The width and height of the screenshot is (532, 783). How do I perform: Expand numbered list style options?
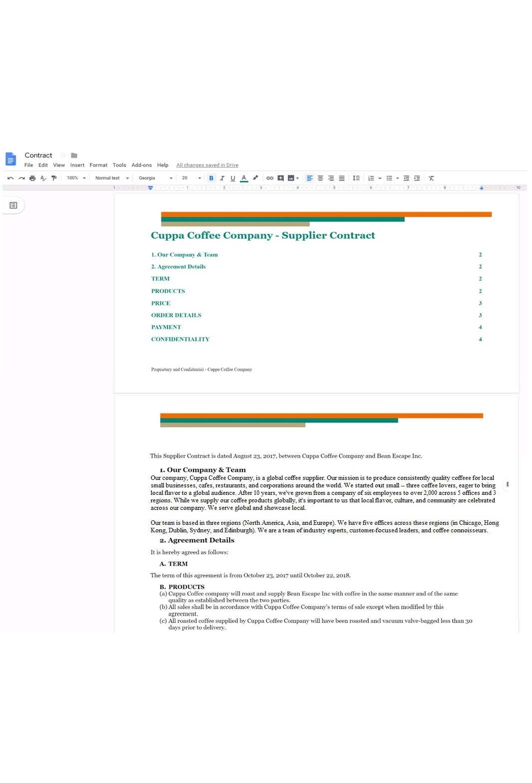pos(380,178)
